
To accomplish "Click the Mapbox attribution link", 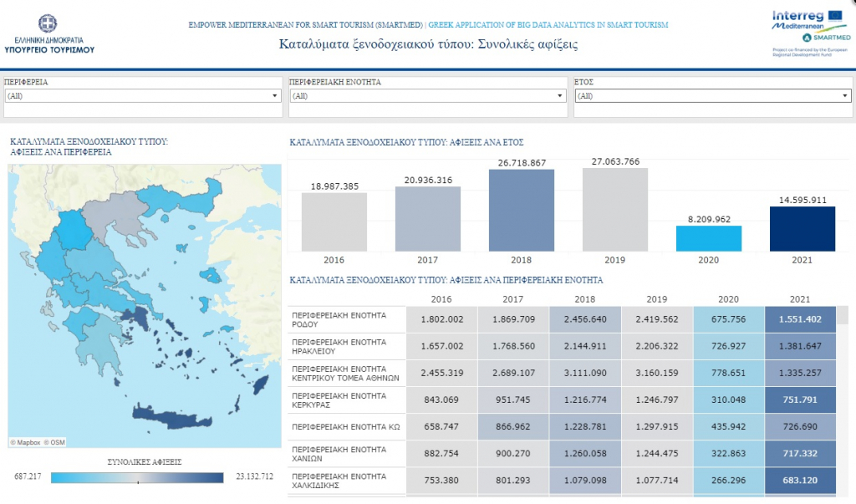I will coord(26,441).
